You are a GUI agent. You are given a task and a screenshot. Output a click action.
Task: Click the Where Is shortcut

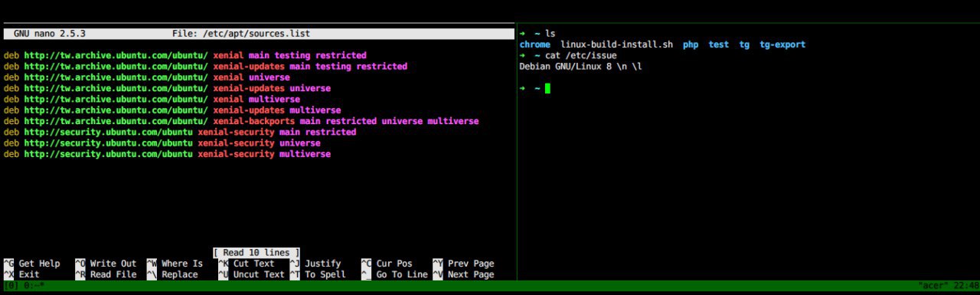175,264
